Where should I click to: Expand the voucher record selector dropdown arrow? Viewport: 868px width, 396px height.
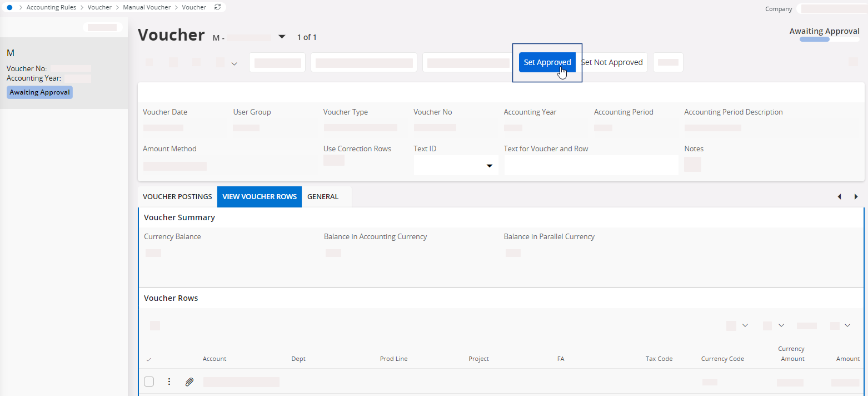[x=282, y=37]
